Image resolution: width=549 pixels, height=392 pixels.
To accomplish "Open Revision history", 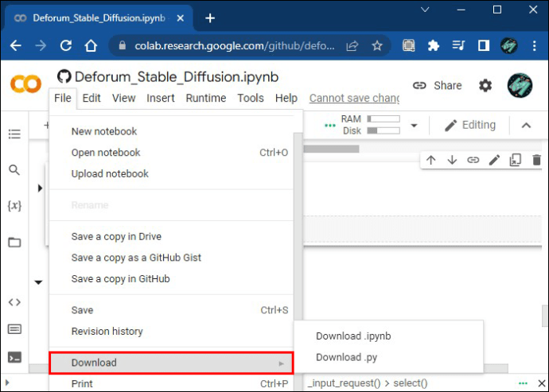I will click(171, 331).
